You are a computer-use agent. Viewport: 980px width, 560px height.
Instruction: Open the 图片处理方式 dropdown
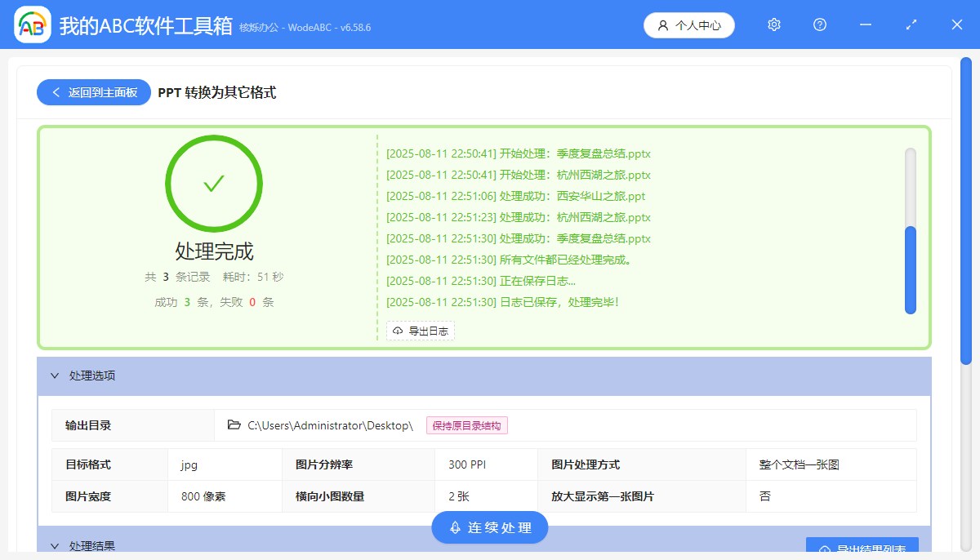[831, 464]
